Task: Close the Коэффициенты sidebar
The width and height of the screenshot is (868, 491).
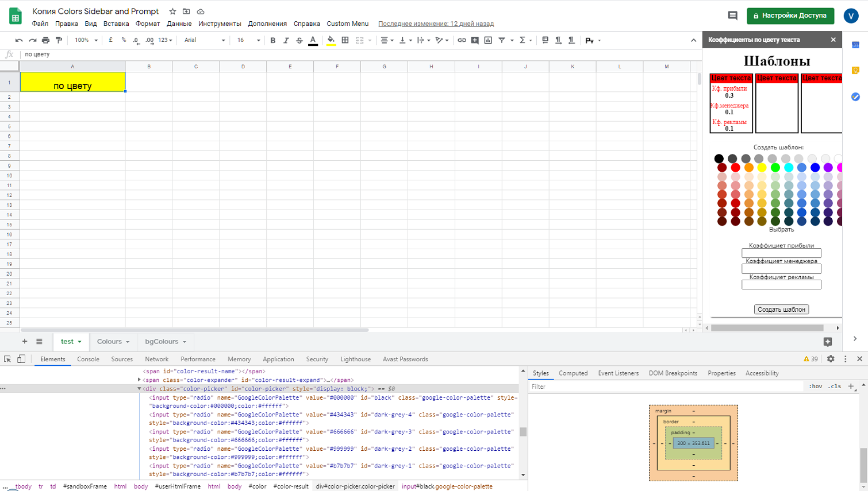Action: [834, 40]
